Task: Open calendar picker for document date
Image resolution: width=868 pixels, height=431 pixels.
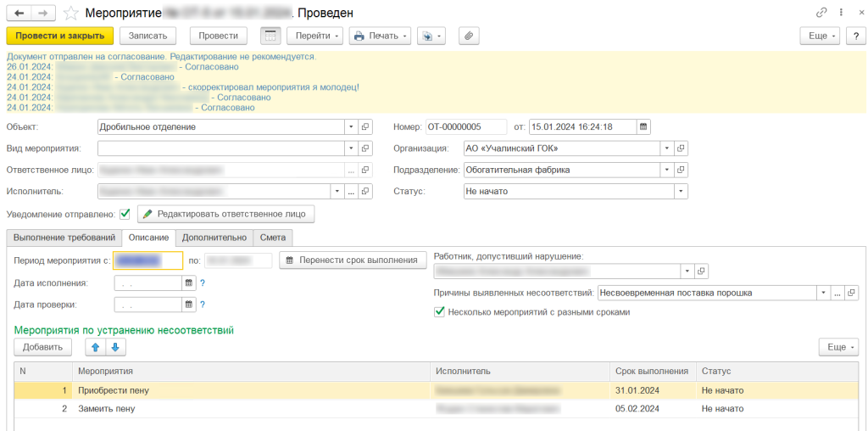Action: (x=643, y=126)
